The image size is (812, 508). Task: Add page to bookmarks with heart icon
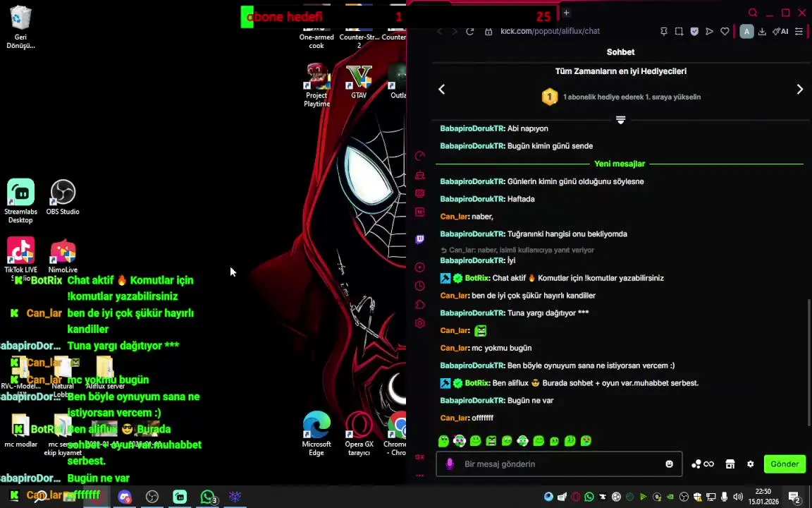click(x=725, y=32)
